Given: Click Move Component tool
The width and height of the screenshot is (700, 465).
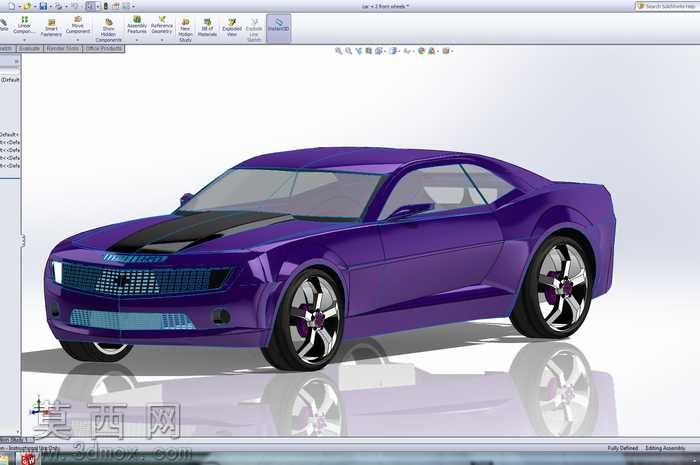Looking at the screenshot, I should (x=78, y=25).
